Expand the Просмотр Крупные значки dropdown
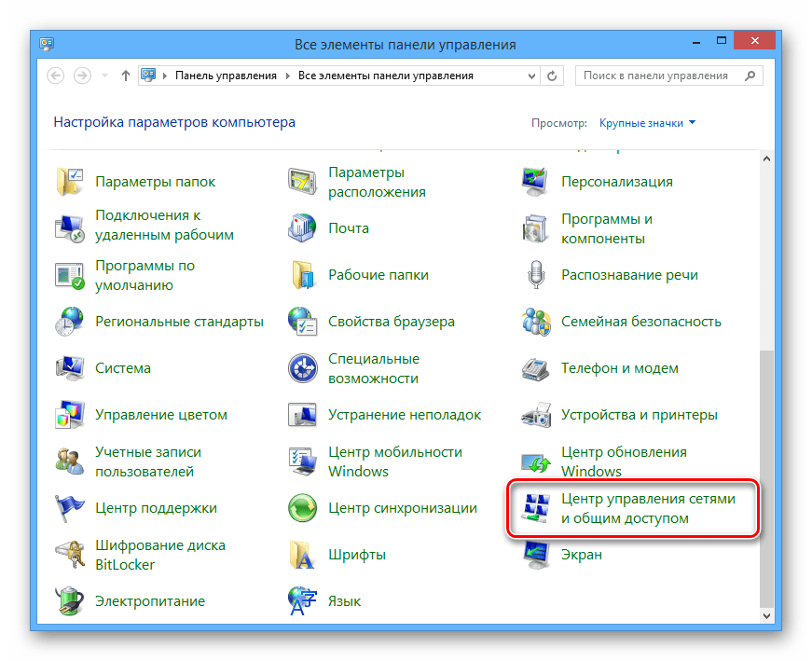This screenshot has width=812, height=661. click(x=647, y=123)
